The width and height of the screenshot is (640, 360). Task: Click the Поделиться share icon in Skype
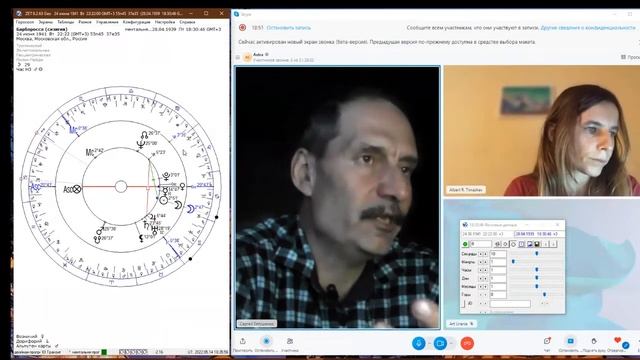click(x=243, y=341)
